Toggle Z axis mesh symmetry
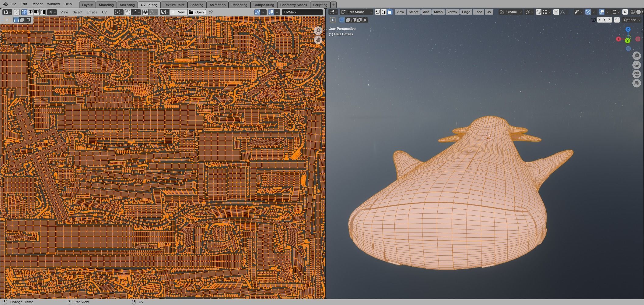 coord(609,20)
